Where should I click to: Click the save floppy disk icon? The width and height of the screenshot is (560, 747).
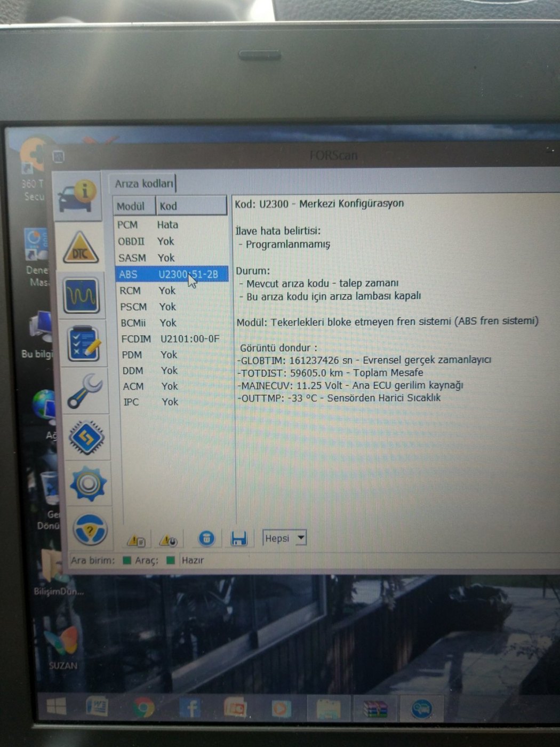click(x=238, y=538)
